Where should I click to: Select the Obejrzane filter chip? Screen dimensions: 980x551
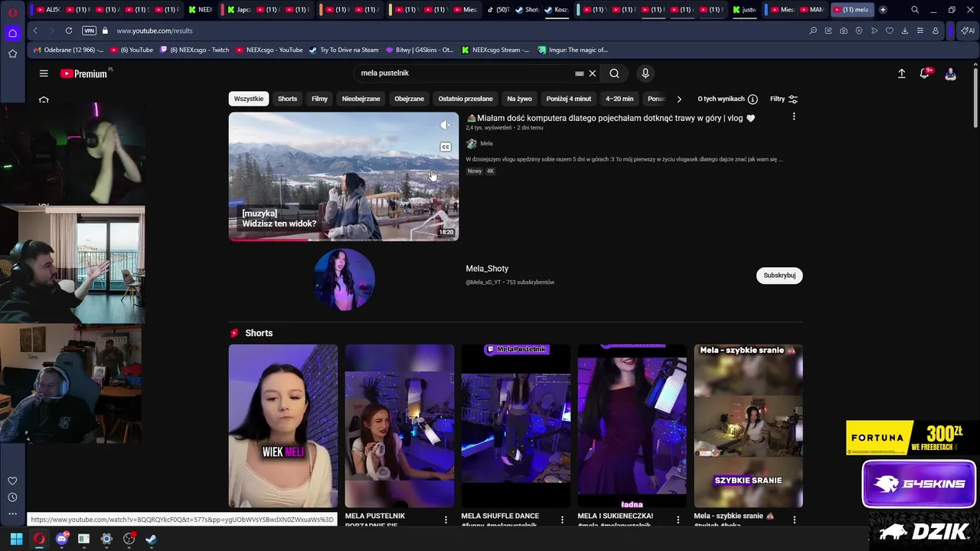[409, 99]
